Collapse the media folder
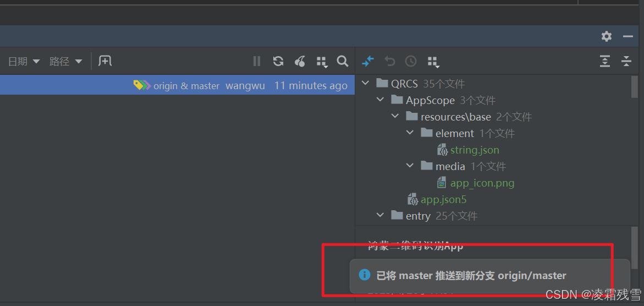This screenshot has height=306, width=644. (410, 166)
